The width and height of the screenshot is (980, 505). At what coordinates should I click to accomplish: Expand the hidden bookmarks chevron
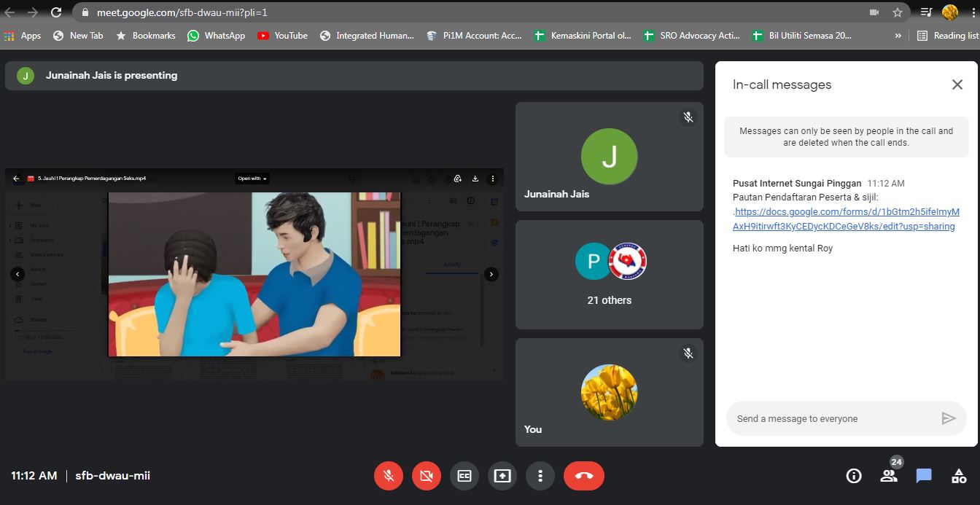898,36
